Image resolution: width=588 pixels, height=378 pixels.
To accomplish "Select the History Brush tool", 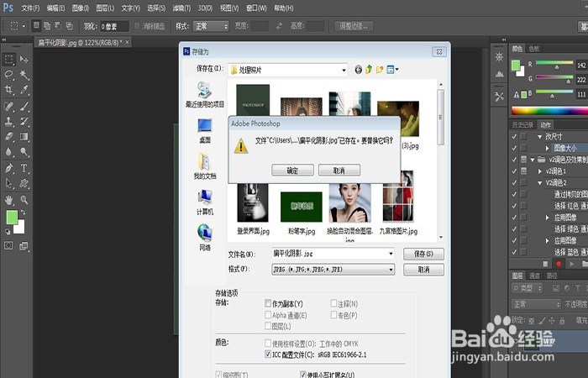I will 24,121.
